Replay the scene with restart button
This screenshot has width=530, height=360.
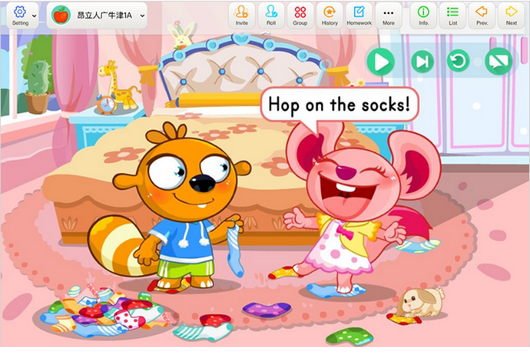tap(458, 62)
